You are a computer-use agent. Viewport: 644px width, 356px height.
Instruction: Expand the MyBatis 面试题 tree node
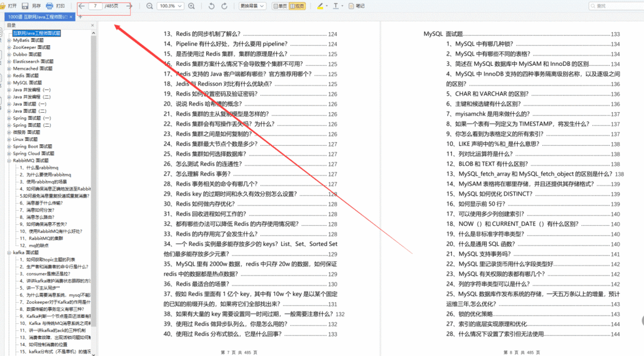click(x=9, y=40)
